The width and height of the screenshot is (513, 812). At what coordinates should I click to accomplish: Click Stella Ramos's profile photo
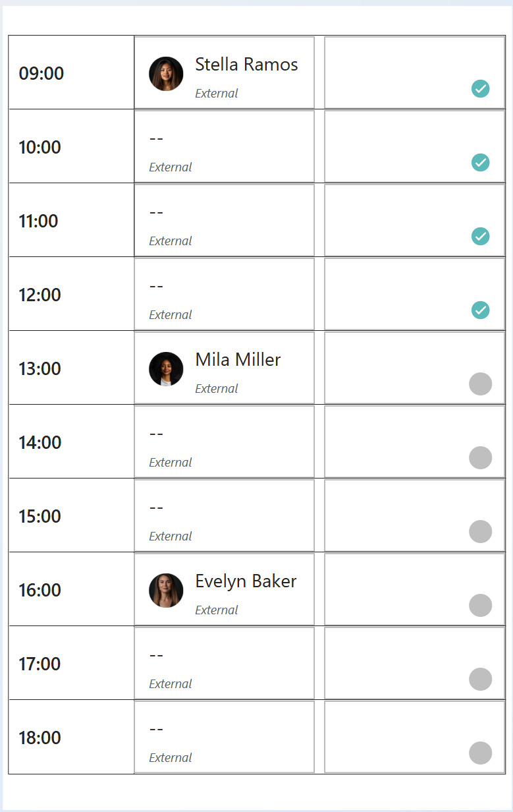tap(166, 73)
